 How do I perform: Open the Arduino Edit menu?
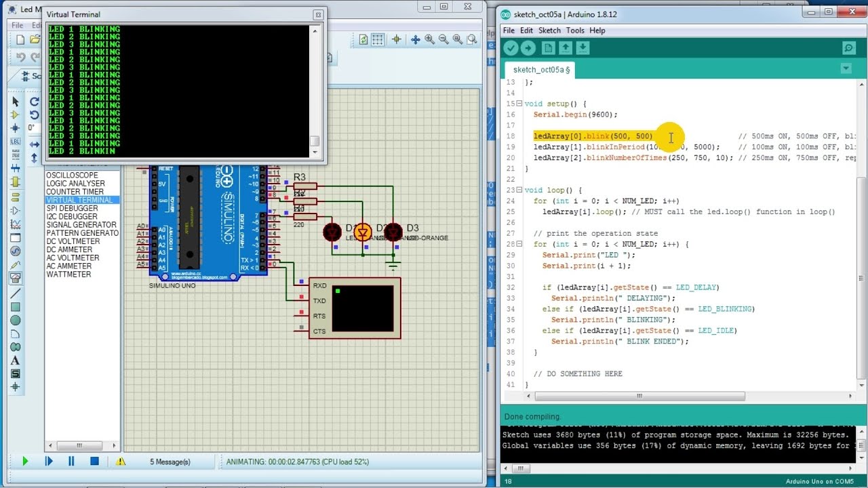tap(526, 30)
